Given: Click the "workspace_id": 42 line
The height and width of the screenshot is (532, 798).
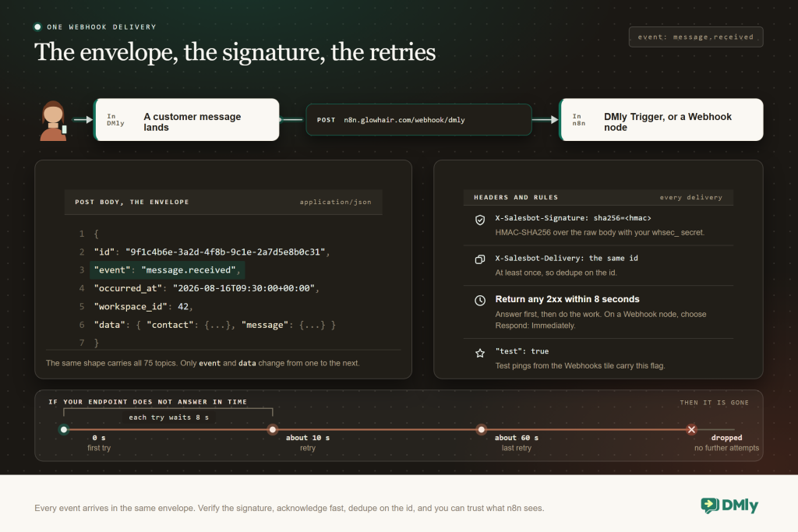Looking at the screenshot, I should [143, 307].
